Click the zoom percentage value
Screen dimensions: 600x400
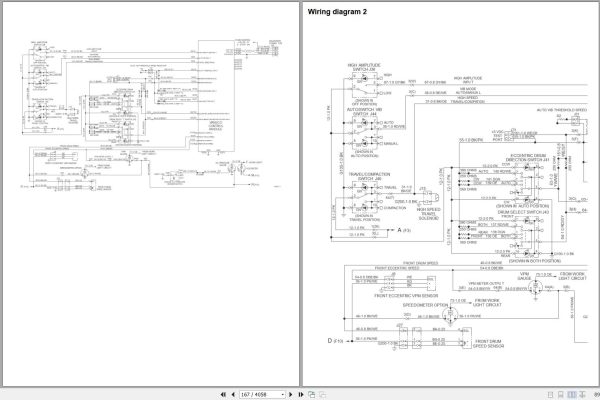point(597,395)
